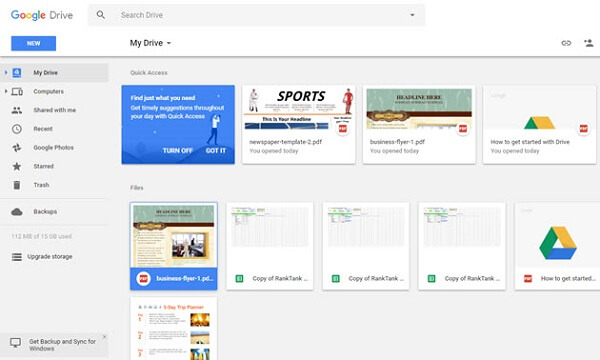Open the 5-Day Trip Planner file
This screenshot has width=600, height=360.
click(174, 329)
